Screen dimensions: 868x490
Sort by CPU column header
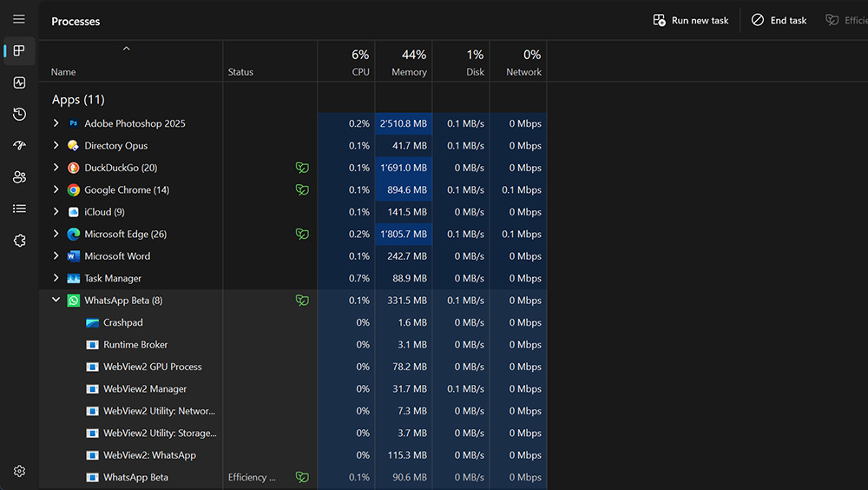point(346,62)
